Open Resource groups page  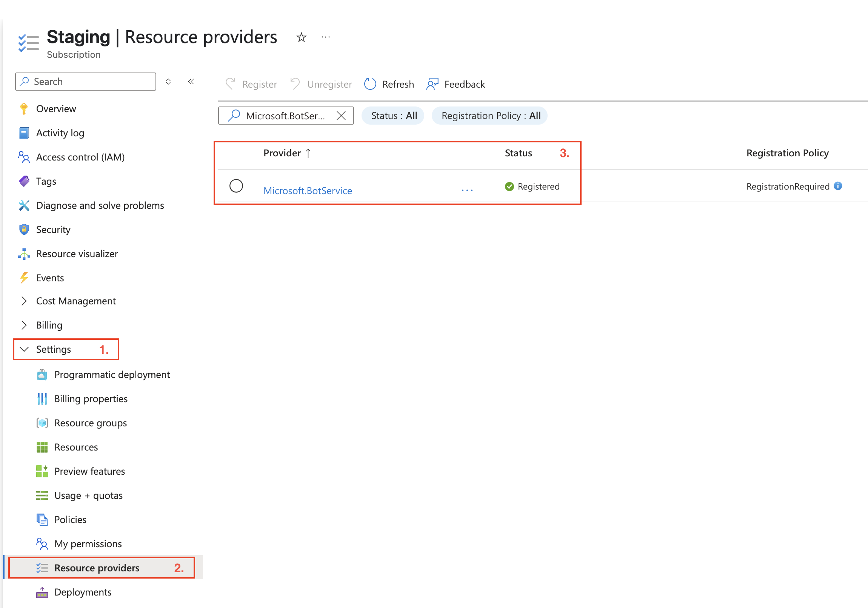click(x=90, y=423)
